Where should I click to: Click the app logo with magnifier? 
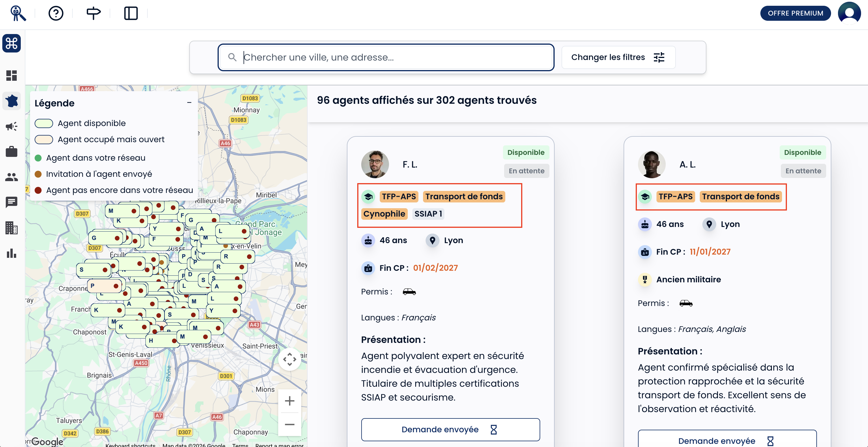(x=18, y=14)
